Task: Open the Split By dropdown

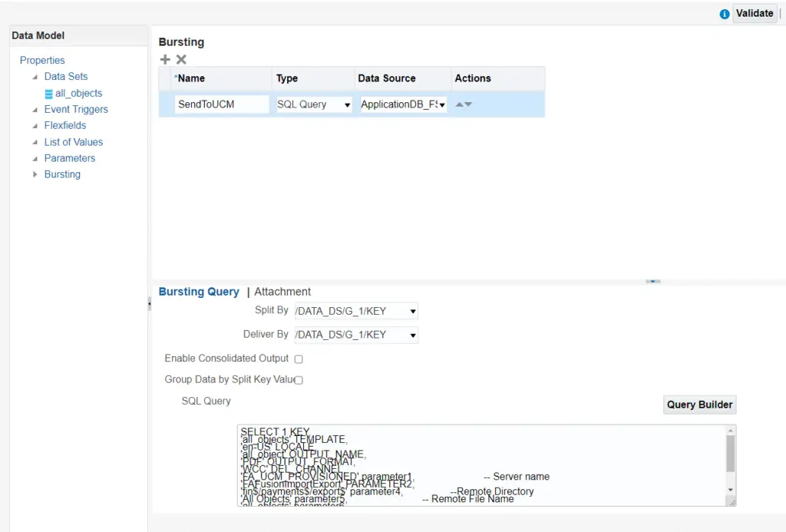Action: coord(412,310)
